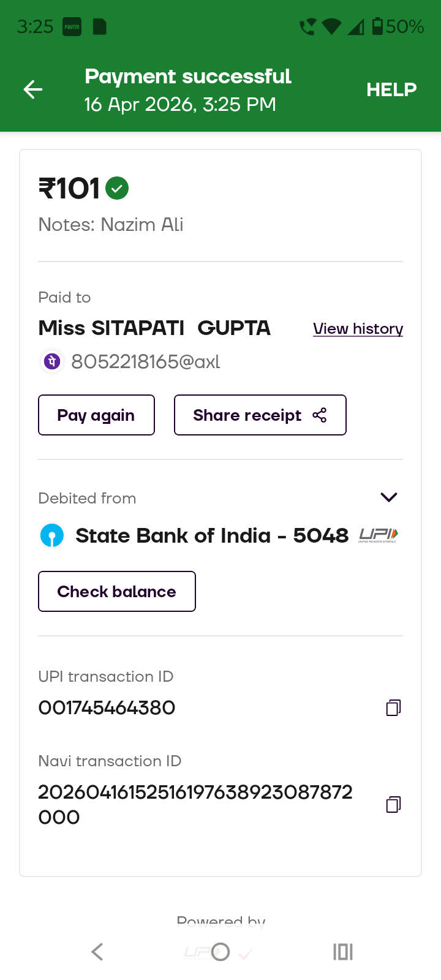Open View history link
Screen dimensions: 441x980
(x=358, y=329)
